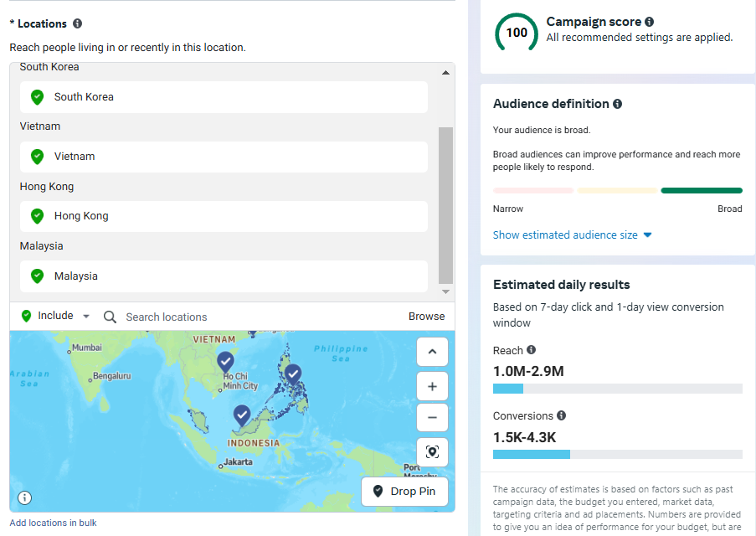Expand Show estimated audience size
Viewport: 756px width, 536px height.
pos(572,235)
